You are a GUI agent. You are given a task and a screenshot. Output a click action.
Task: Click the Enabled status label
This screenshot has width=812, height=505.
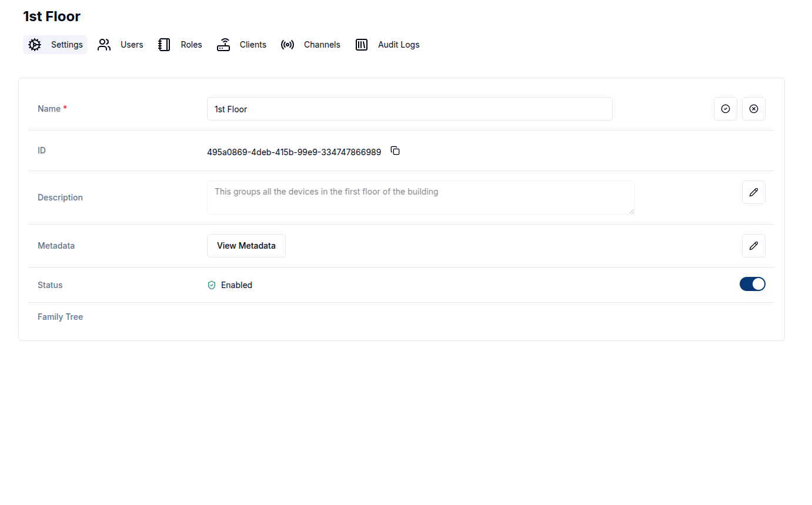[x=236, y=285]
